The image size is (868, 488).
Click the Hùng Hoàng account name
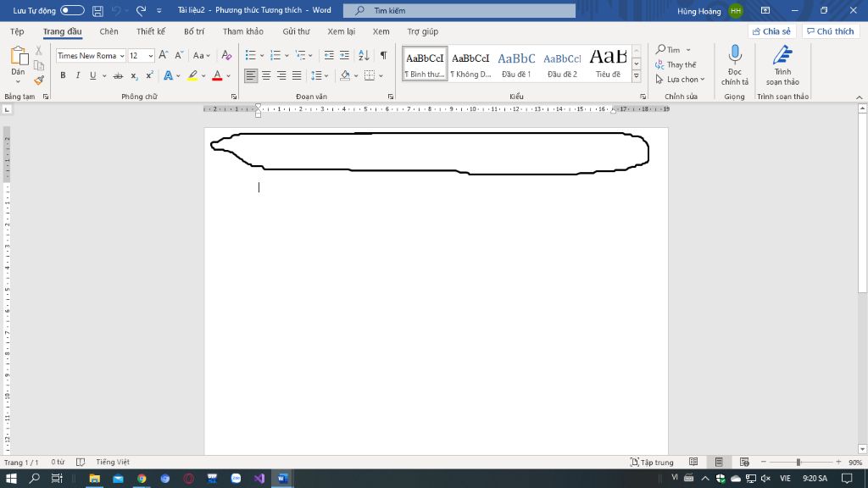coord(699,11)
